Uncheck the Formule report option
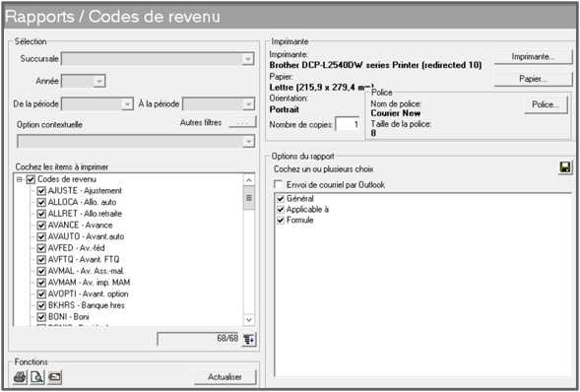The width and height of the screenshot is (580, 392). (x=281, y=220)
